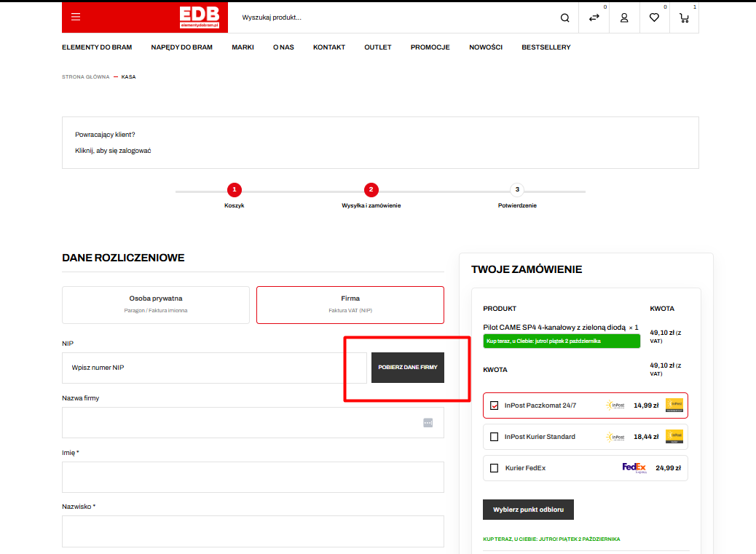Image resolution: width=756 pixels, height=554 pixels.
Task: Click green 'KUP TERAZ, U CIEBIE: JUTRO!' footer text
Action: 551,539
